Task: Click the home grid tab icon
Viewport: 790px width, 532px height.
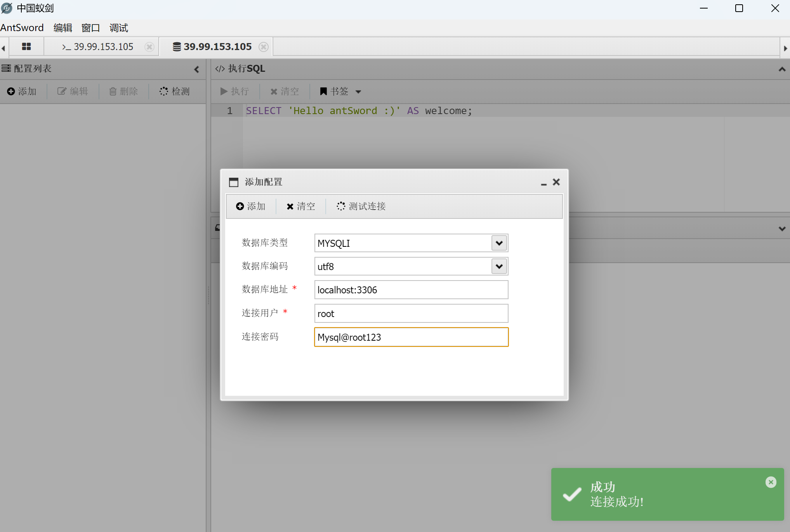Action: pyautogui.click(x=26, y=47)
